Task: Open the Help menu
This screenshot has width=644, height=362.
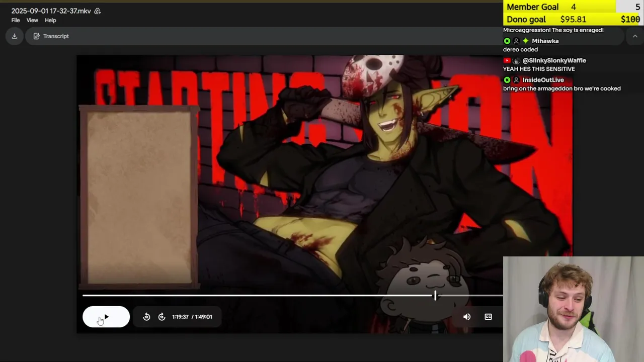Action: click(x=50, y=20)
